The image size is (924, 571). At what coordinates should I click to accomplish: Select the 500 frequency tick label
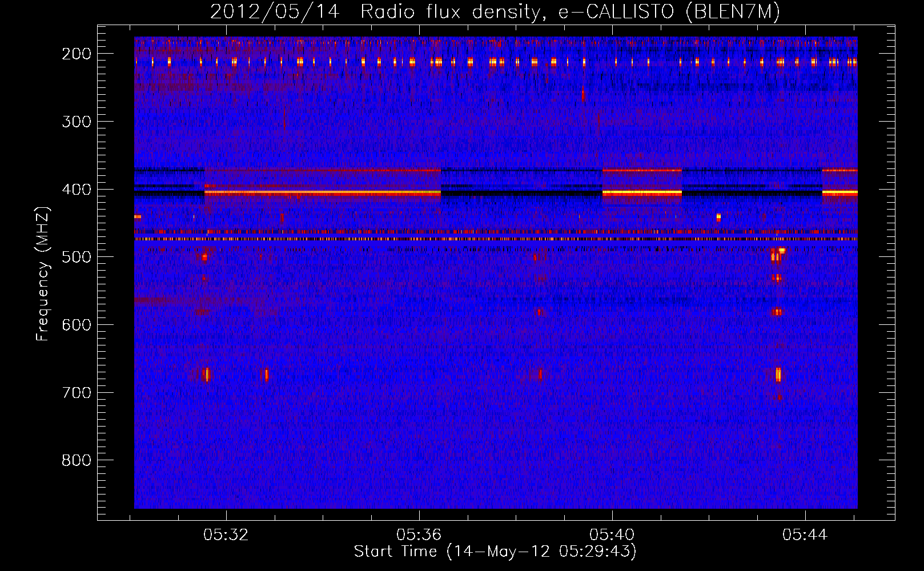tap(77, 257)
